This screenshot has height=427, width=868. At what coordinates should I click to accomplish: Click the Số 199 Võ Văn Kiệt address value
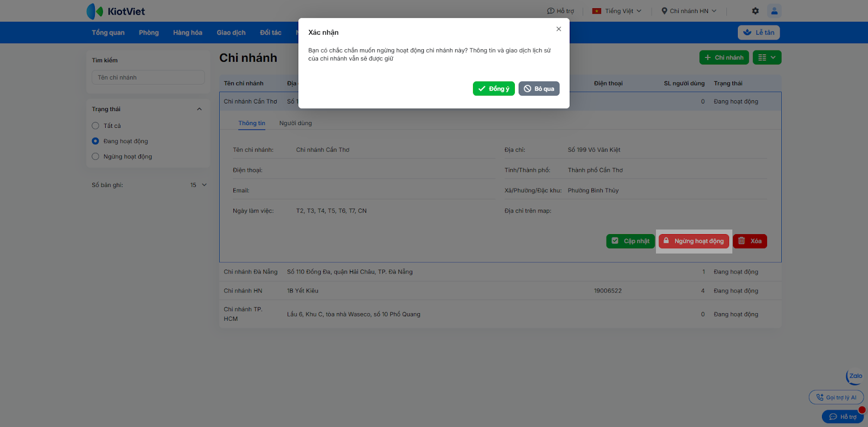(x=594, y=150)
